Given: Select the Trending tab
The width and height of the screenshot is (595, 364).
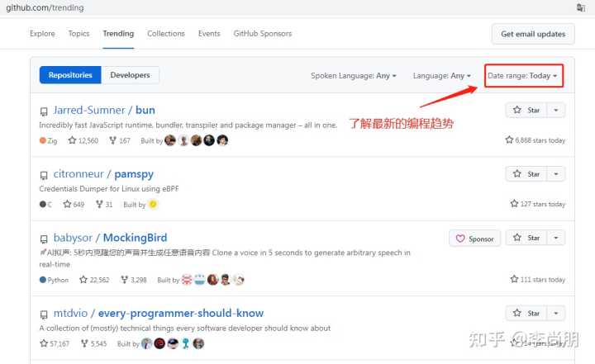Looking at the screenshot, I should [118, 34].
